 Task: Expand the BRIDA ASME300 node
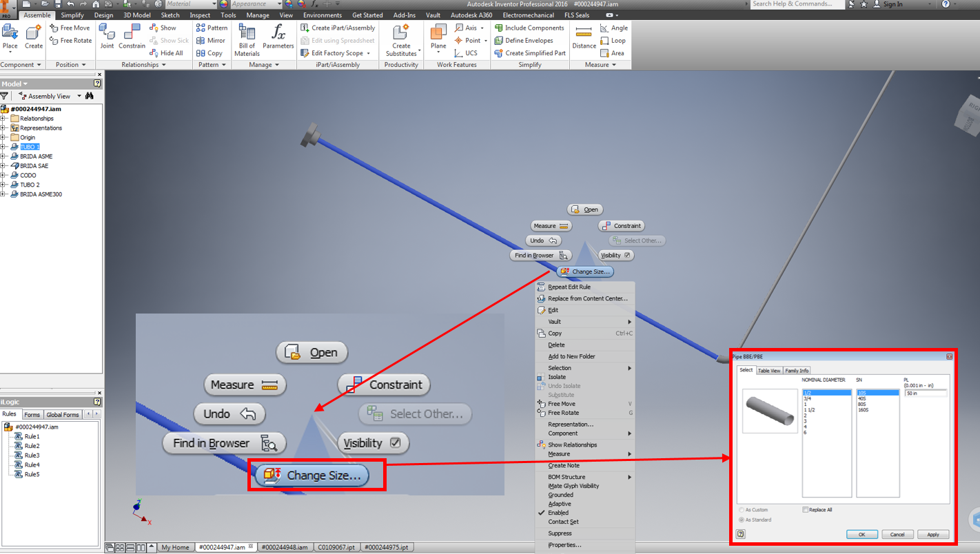(3, 194)
